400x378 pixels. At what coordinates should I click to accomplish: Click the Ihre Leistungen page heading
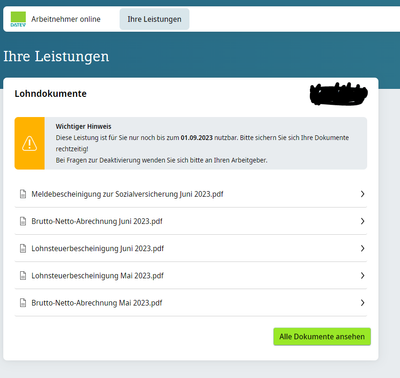[x=56, y=56]
